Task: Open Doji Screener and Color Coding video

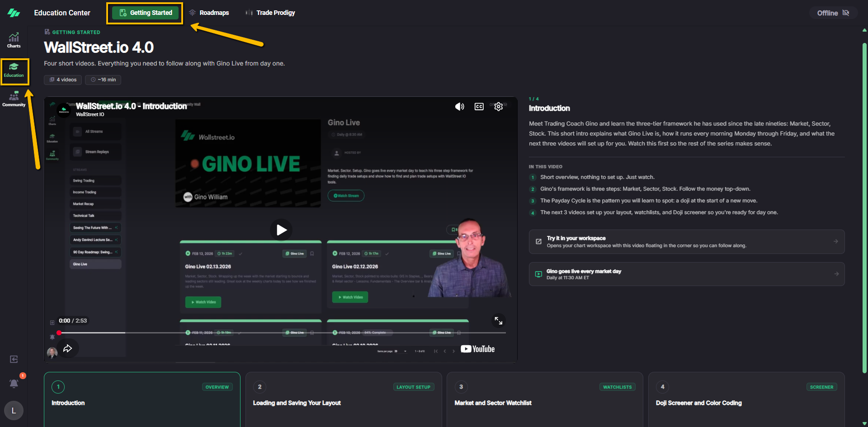Action: pyautogui.click(x=746, y=399)
